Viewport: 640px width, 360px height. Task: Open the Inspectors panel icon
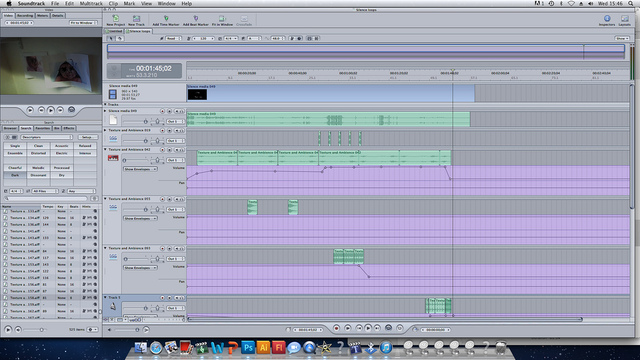607,19
